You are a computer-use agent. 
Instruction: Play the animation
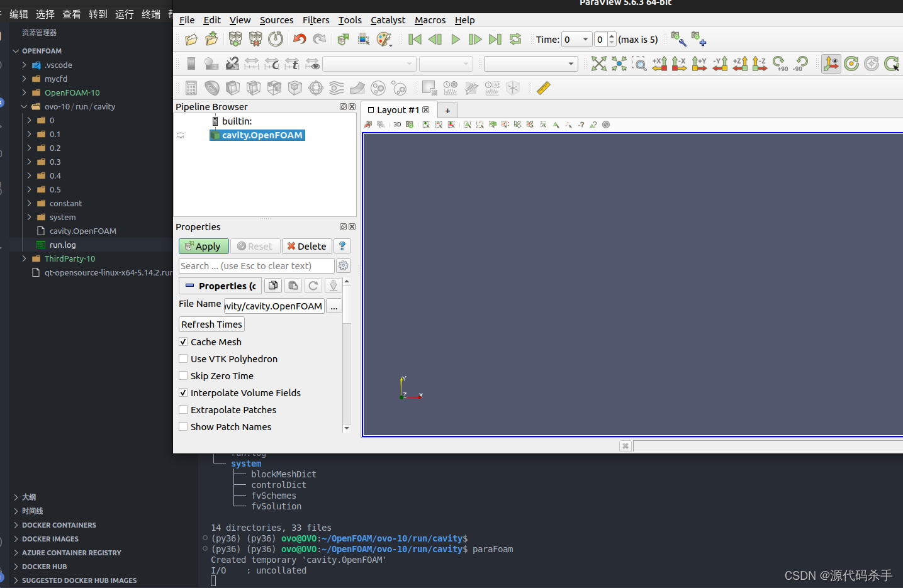(456, 40)
